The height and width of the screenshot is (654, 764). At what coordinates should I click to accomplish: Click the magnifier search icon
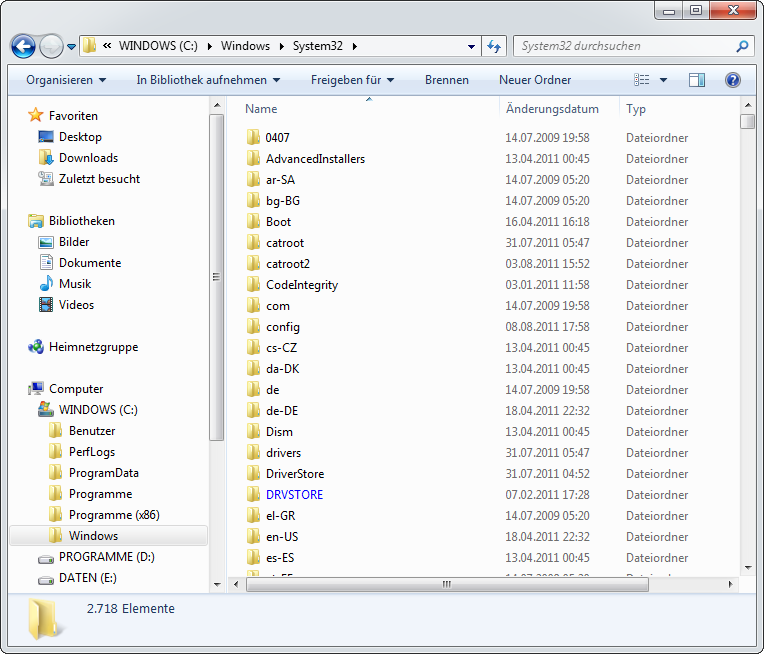[x=742, y=46]
